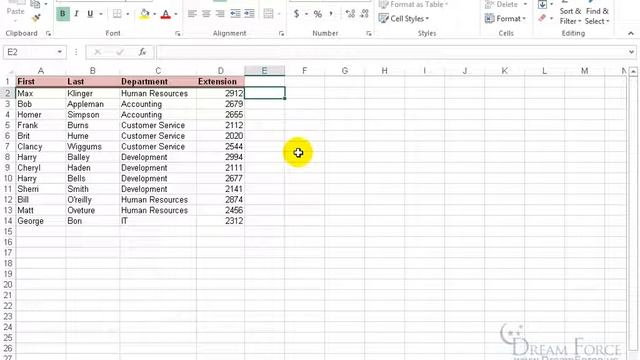The height and width of the screenshot is (360, 640).
Task: Open the Number dialog launcher
Action: tap(369, 33)
